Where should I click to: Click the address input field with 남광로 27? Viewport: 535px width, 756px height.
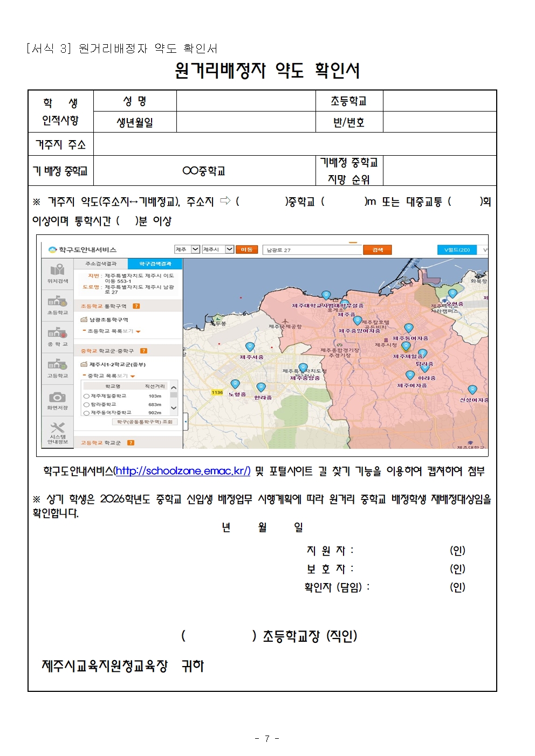(311, 250)
